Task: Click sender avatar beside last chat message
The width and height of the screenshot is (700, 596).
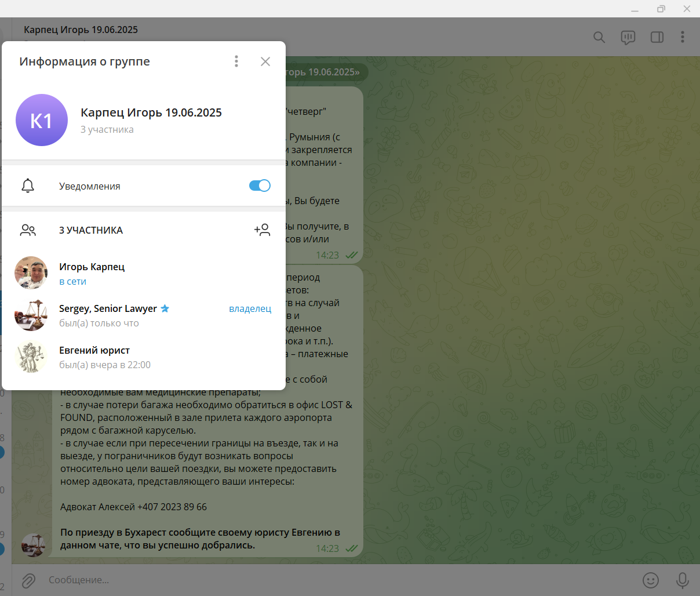Action: tap(33, 545)
